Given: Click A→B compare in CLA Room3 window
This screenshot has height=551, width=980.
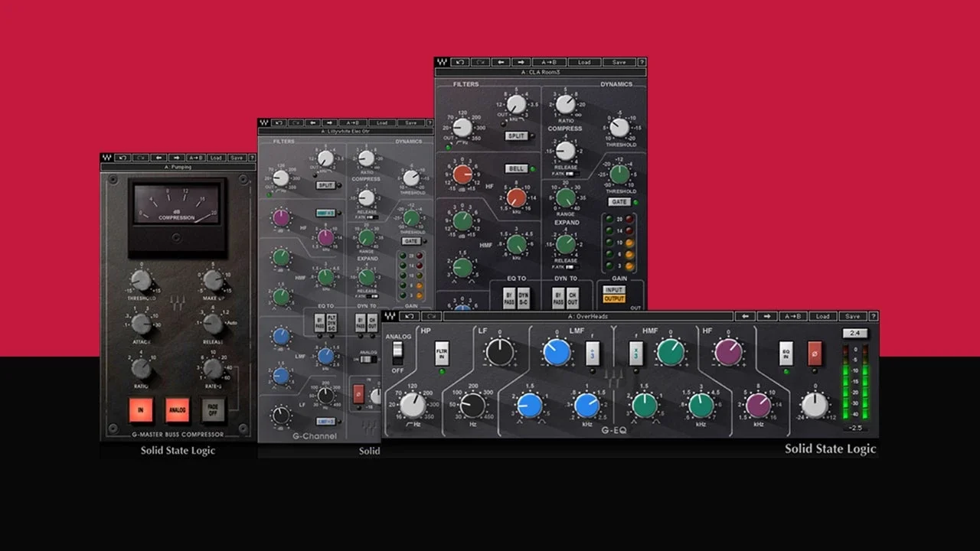Looking at the screenshot, I should (x=550, y=62).
